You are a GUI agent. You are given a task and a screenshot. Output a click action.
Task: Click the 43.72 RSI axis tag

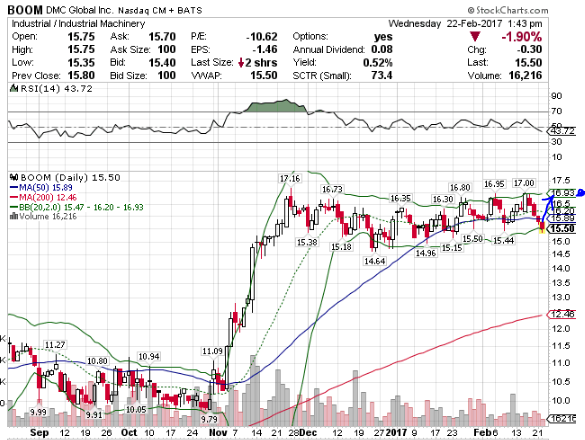click(x=562, y=131)
